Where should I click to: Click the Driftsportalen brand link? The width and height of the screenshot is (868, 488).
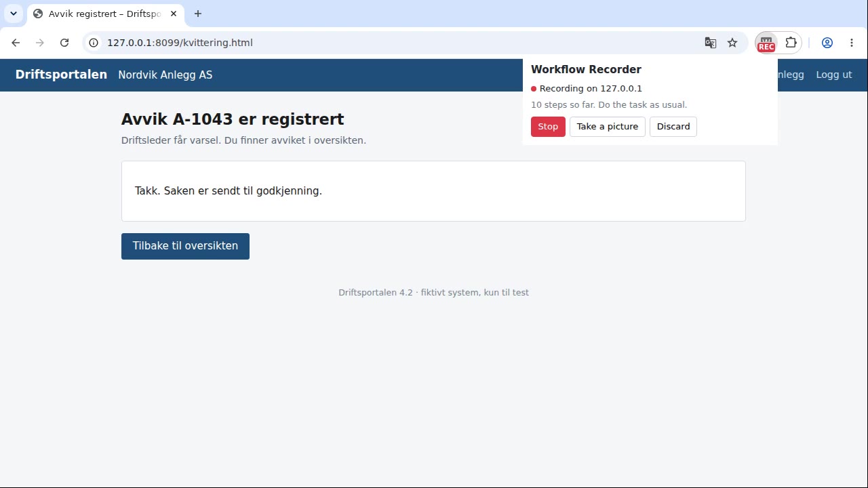click(61, 75)
